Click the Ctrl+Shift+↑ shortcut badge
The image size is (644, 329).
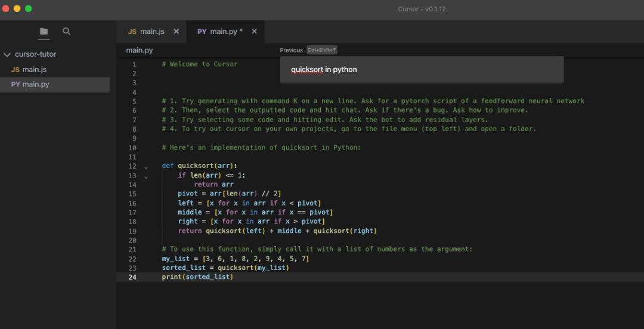pyautogui.click(x=322, y=50)
